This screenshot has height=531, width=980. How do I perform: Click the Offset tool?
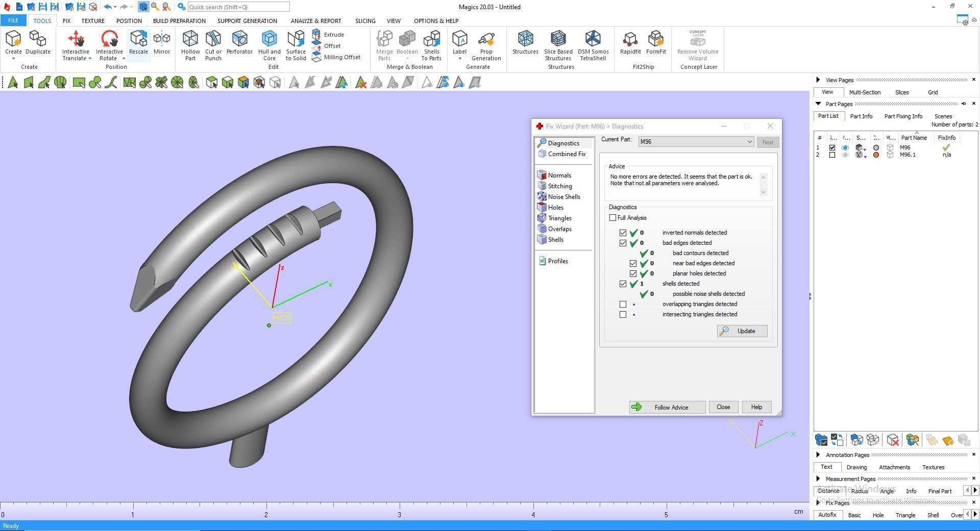(327, 46)
